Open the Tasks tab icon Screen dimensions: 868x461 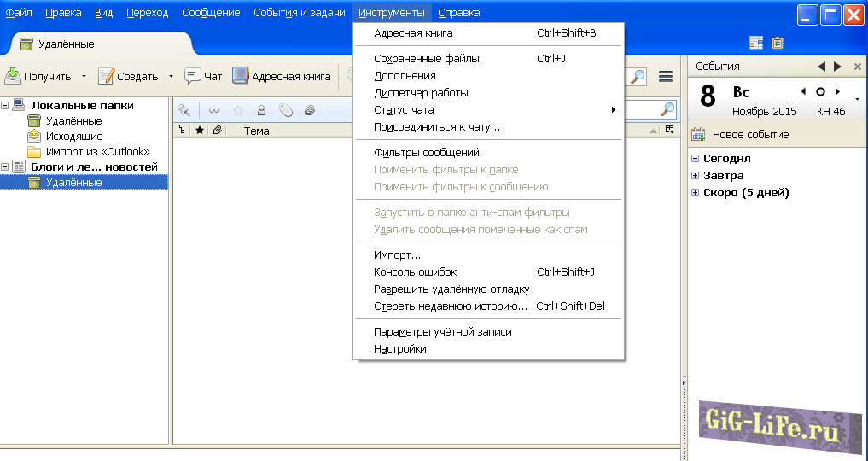click(x=777, y=43)
